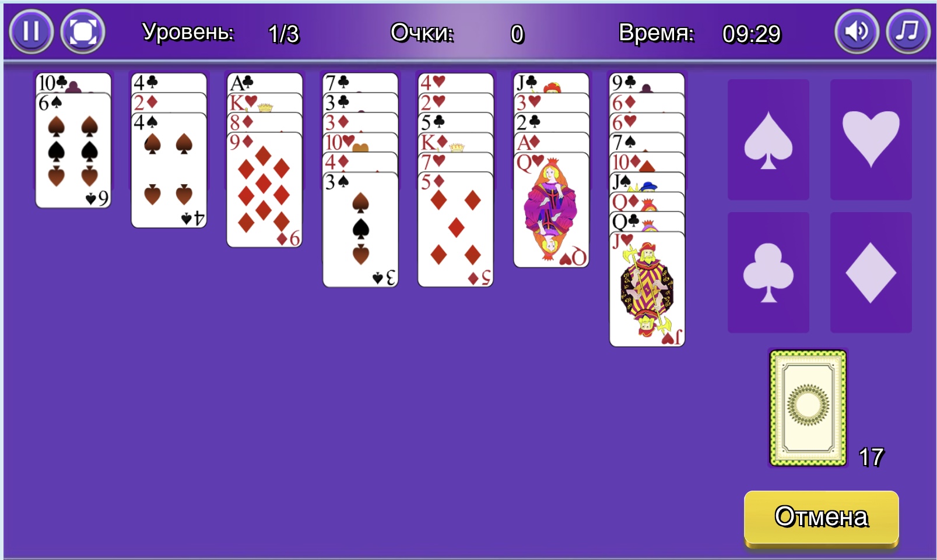The width and height of the screenshot is (937, 560).
Task: Click the clubs foundation pile
Action: pos(768,273)
